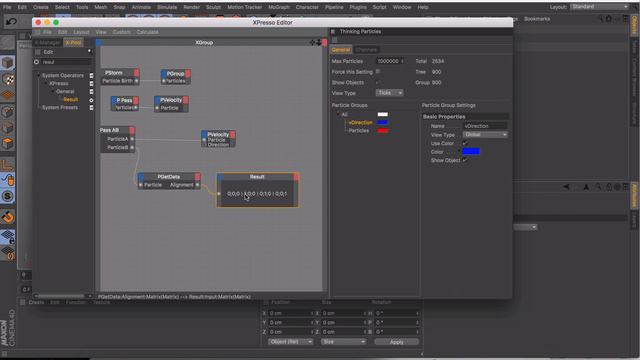Click the X-Pool search field
Screen dimensions: 640x360
coord(66,62)
